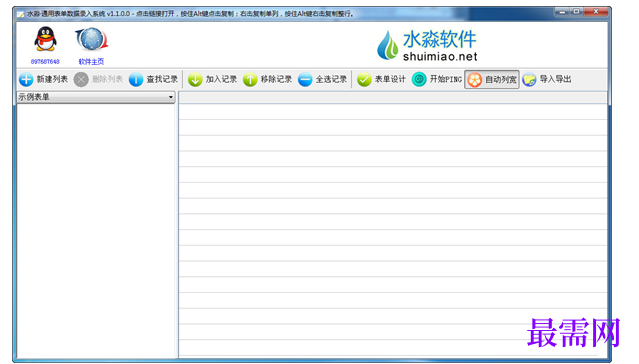Viewport: 639px width, 364px height.
Task: Open 导入导出 via its label
Action: coord(555,79)
